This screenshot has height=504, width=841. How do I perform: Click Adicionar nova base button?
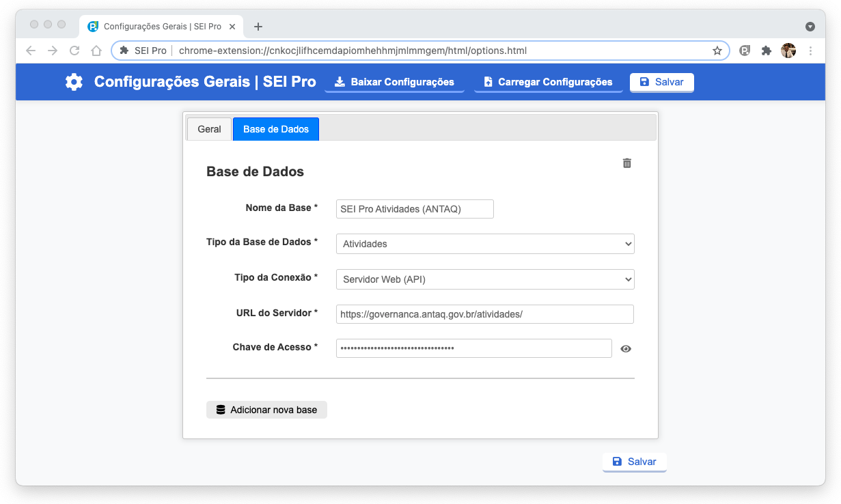[x=266, y=410]
